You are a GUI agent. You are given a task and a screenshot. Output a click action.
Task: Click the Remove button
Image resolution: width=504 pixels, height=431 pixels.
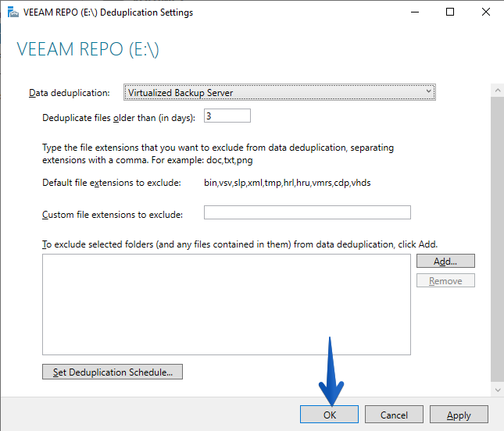coord(445,280)
